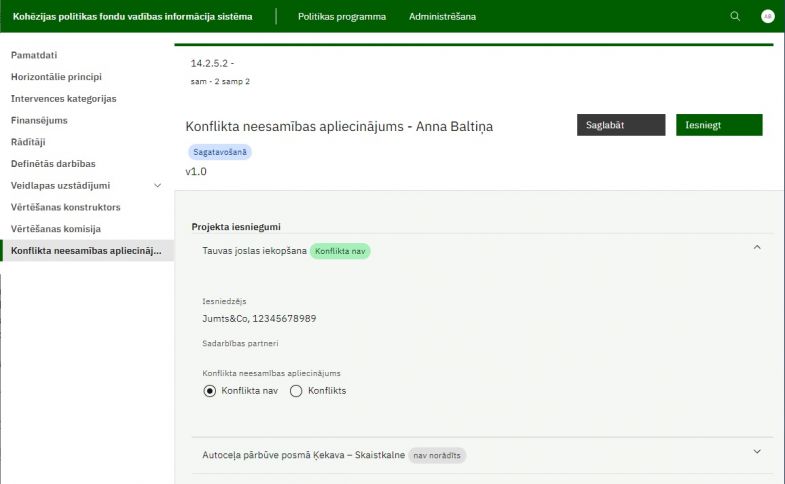The width and height of the screenshot is (785, 484).
Task: Select the "Konflikta nav" radio button
Action: point(210,391)
